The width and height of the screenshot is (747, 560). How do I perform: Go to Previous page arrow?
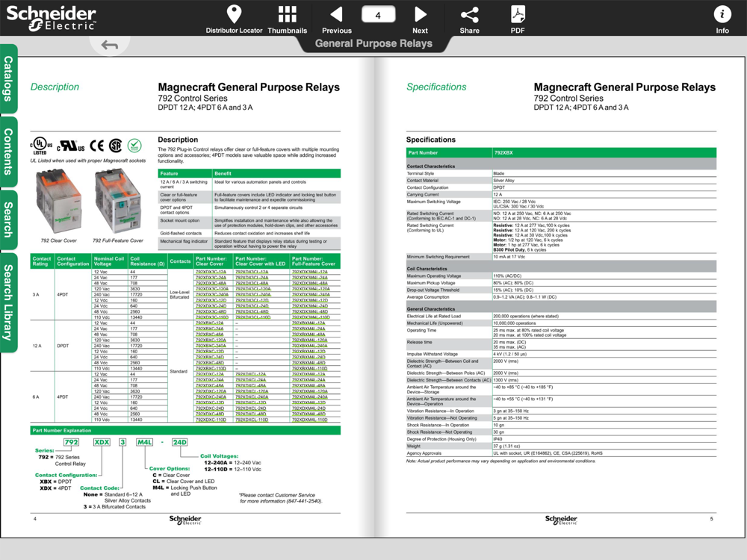[336, 14]
